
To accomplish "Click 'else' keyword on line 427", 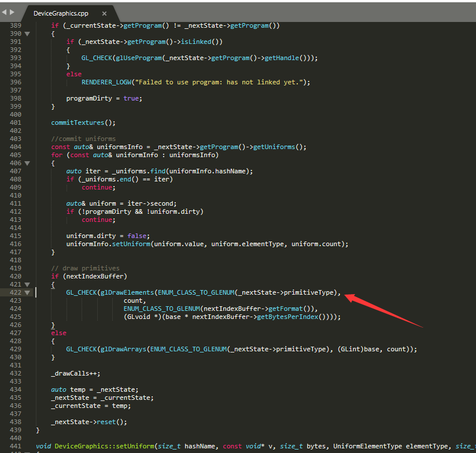I will (58, 333).
